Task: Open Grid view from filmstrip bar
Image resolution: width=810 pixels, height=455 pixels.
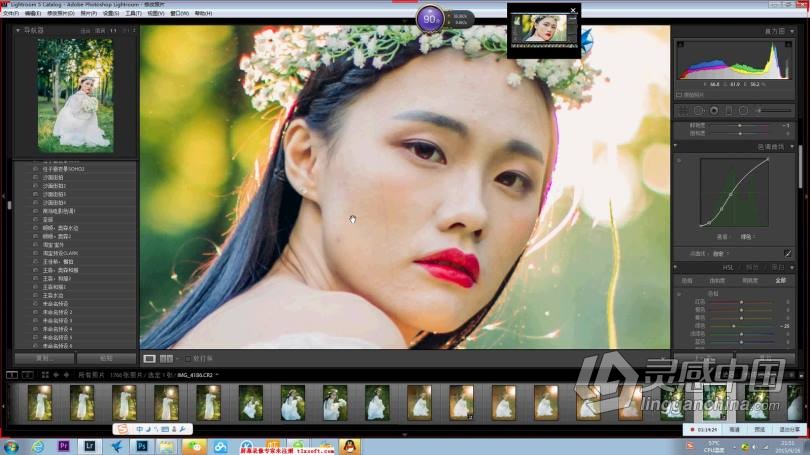Action: click(45, 374)
